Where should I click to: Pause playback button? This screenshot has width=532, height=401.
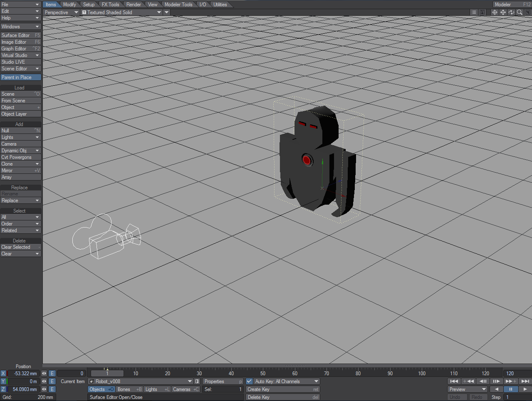[x=511, y=389]
